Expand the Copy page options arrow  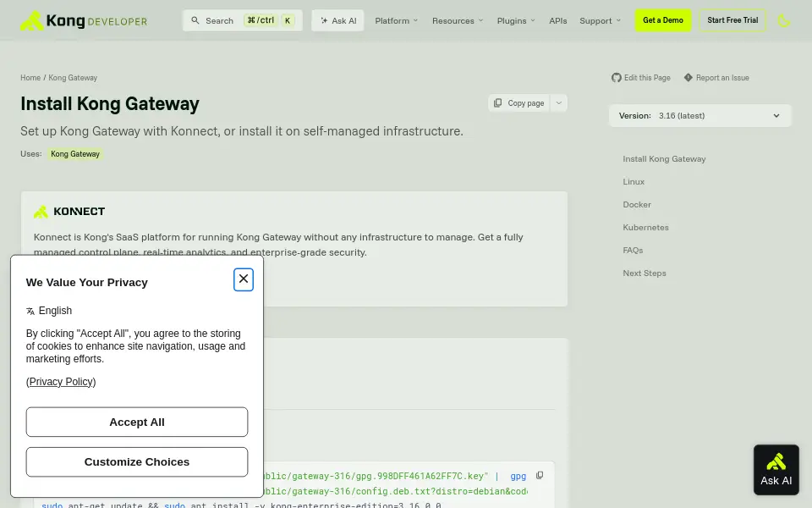click(x=559, y=103)
